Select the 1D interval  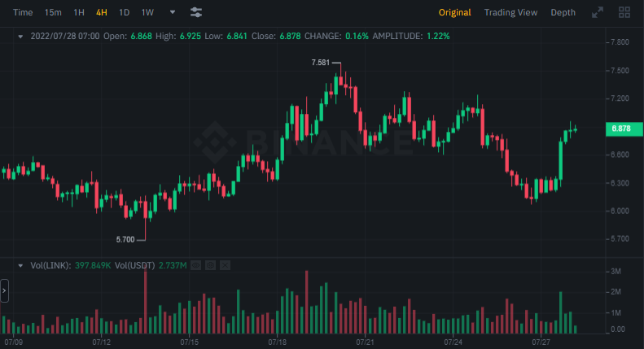pos(124,12)
